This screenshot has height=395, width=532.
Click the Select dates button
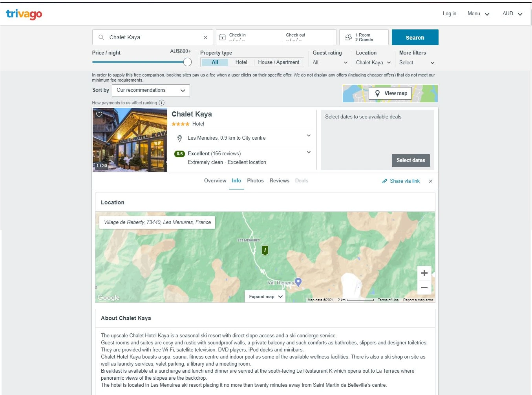pos(411,160)
